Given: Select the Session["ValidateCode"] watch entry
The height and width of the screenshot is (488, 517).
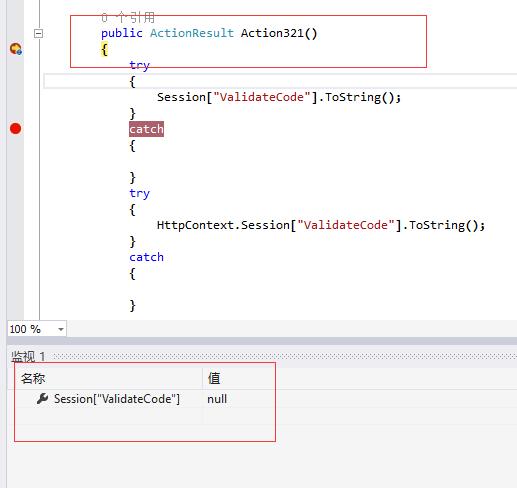Looking at the screenshot, I should [117, 399].
